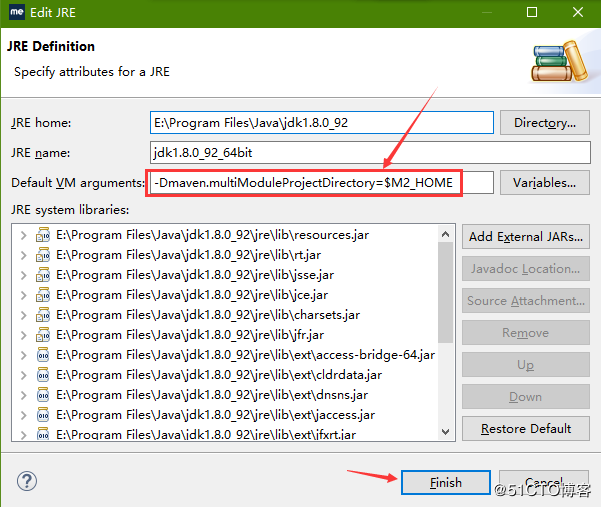Click into the JRE home field
This screenshot has width=601, height=507.
322,123
